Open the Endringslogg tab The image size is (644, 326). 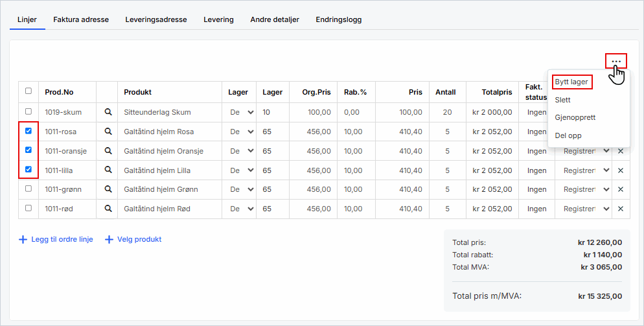pyautogui.click(x=338, y=19)
